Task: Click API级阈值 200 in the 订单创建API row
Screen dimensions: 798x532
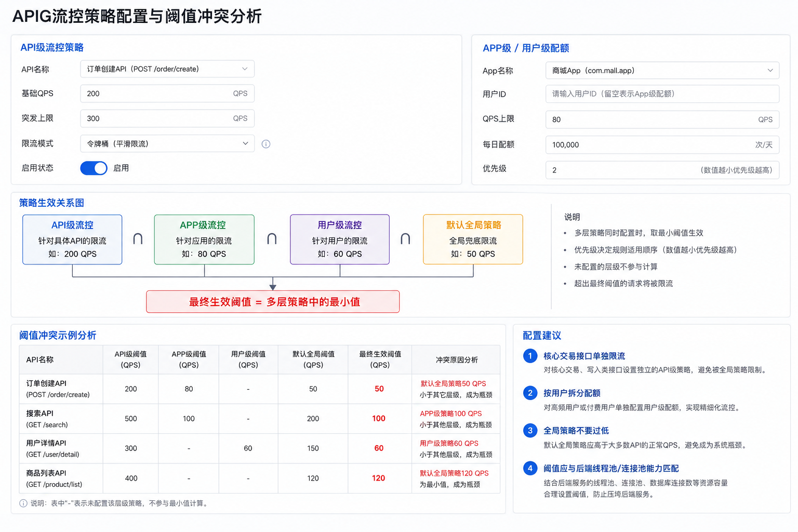Action: (131, 389)
